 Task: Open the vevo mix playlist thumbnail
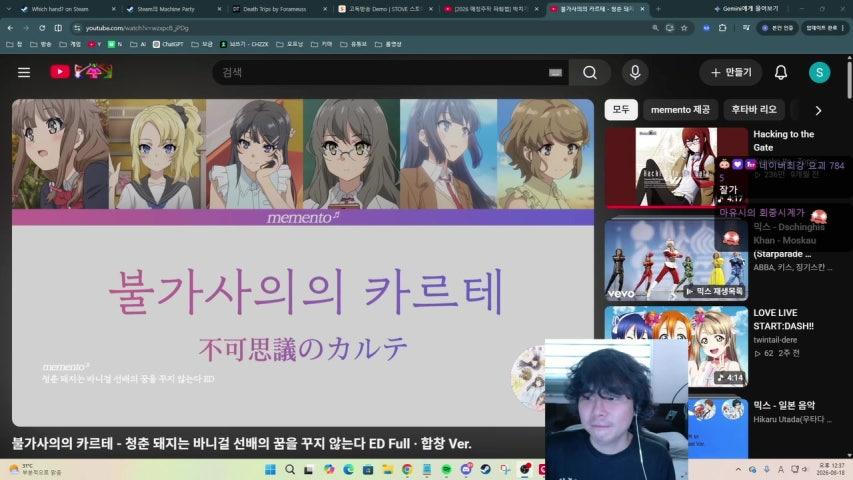click(676, 260)
